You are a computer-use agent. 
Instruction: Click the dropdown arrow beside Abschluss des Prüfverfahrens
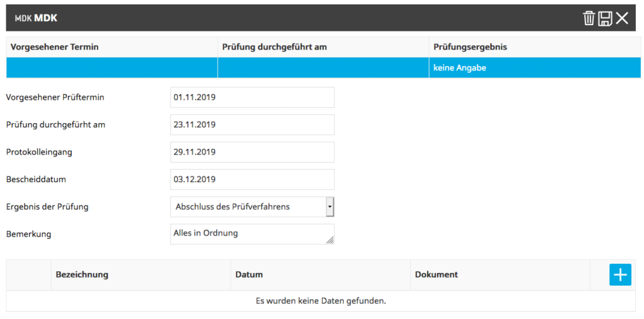click(x=330, y=207)
